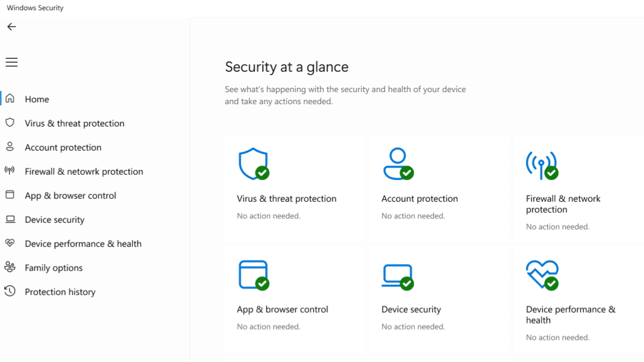Image resolution: width=644 pixels, height=362 pixels.
Task: Click 'No action needed.' under Firewall & network protection
Action: tap(558, 226)
